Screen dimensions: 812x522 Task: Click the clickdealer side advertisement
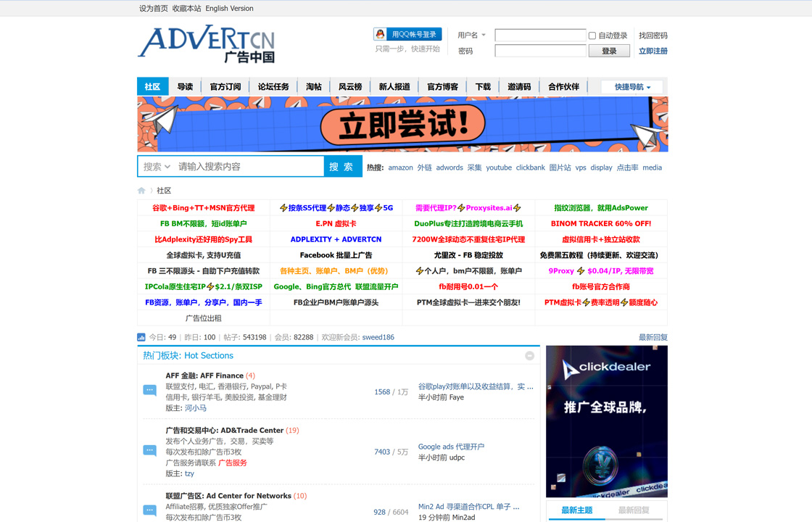click(606, 421)
